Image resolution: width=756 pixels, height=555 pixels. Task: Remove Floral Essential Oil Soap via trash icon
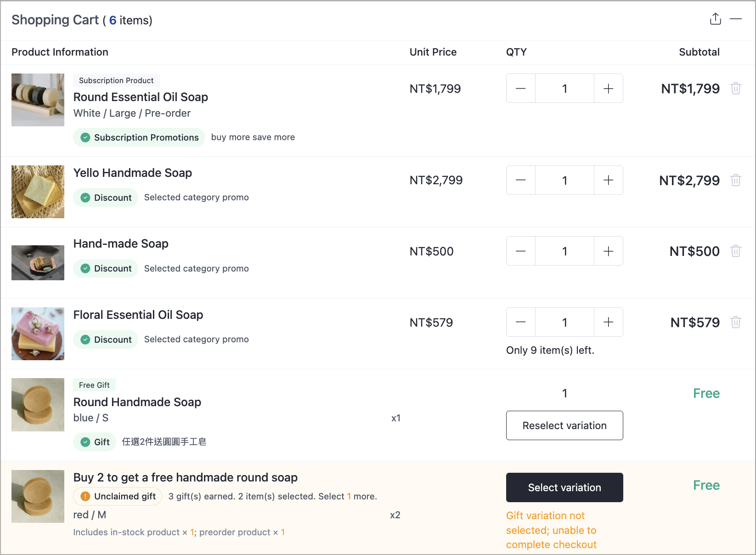[x=736, y=322]
